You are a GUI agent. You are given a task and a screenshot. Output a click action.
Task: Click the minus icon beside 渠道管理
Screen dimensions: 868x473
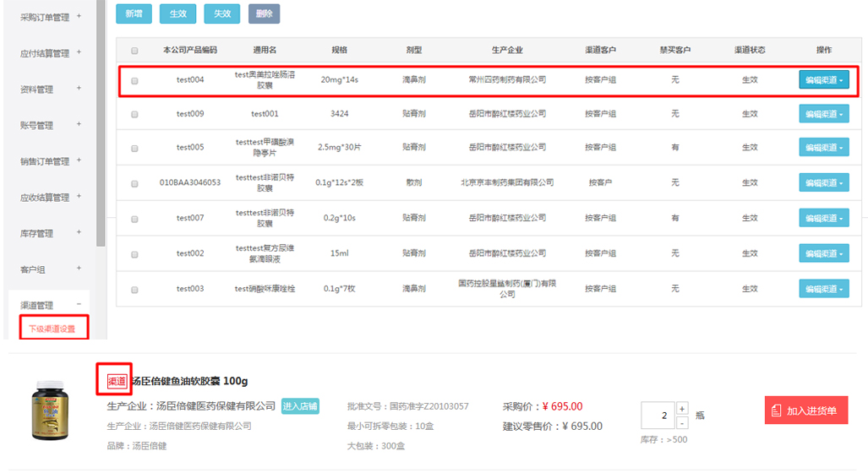79,304
